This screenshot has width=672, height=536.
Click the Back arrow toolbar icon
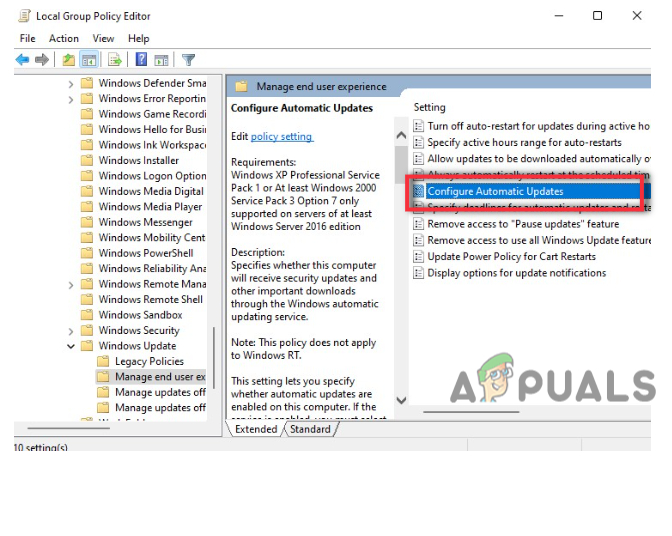pyautogui.click(x=22, y=60)
